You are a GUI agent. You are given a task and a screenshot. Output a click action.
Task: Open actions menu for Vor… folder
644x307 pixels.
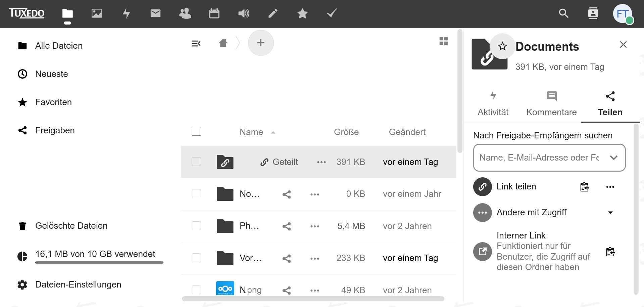[x=315, y=258]
